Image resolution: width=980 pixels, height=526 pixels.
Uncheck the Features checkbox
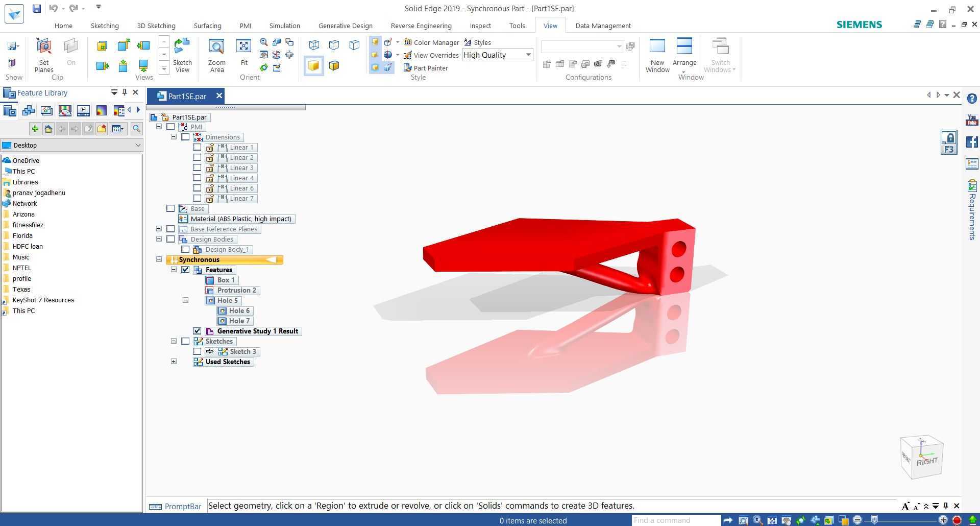pyautogui.click(x=185, y=270)
